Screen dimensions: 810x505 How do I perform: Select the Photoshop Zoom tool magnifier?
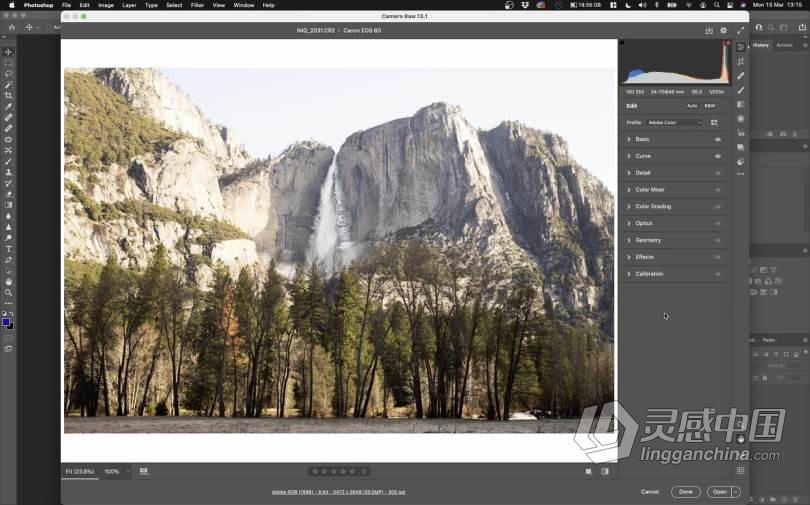click(8, 293)
